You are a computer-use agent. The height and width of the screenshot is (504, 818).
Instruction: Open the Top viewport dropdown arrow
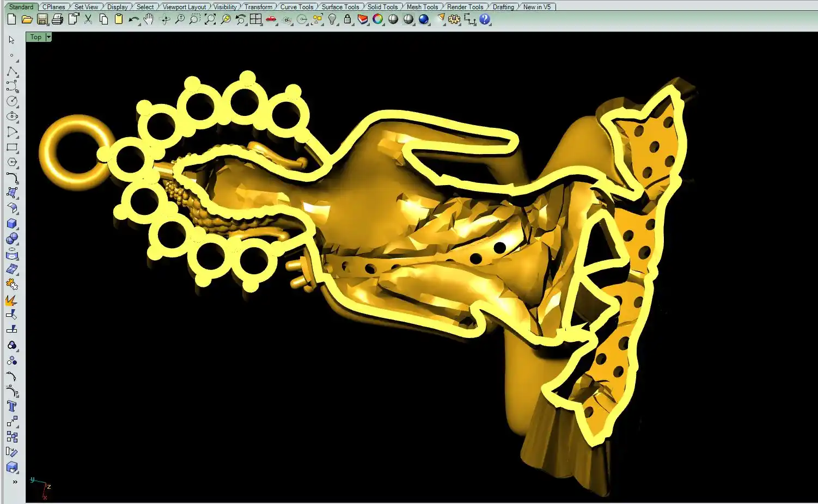coord(48,37)
